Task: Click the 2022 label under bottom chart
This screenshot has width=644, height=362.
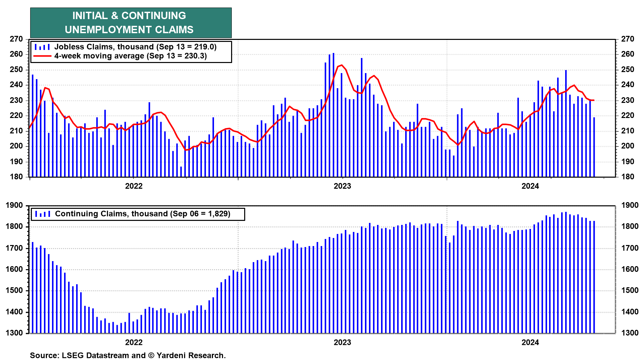Action: tap(133, 342)
